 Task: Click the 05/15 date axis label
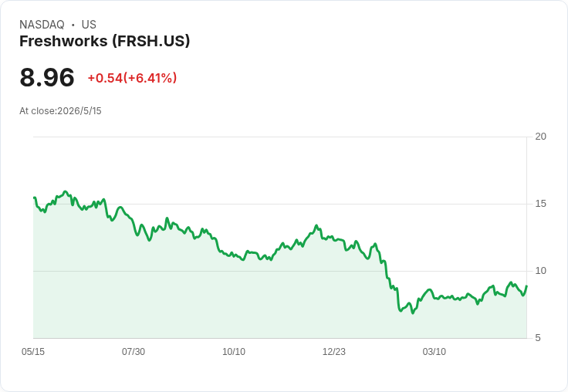tap(33, 351)
